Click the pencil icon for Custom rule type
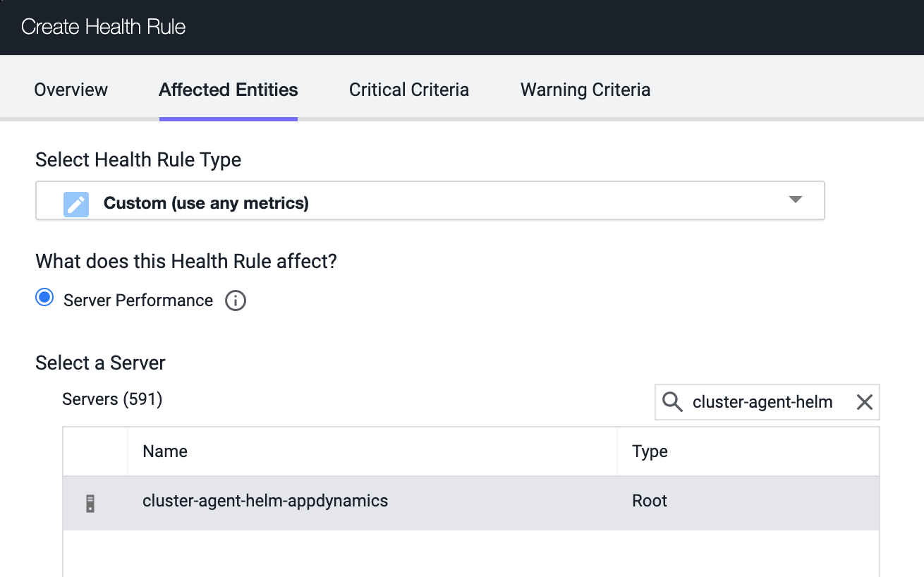 pos(76,204)
